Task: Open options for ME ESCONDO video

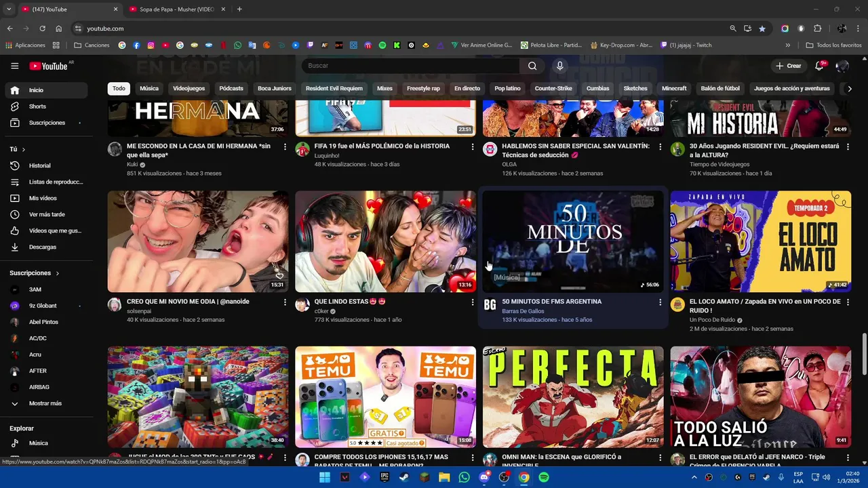Action: coord(285,146)
